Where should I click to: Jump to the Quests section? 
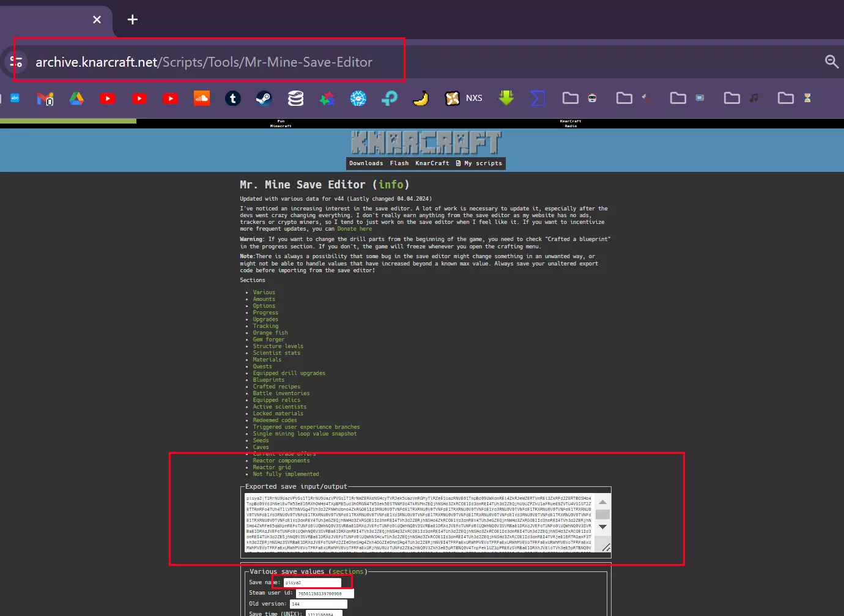262,366
